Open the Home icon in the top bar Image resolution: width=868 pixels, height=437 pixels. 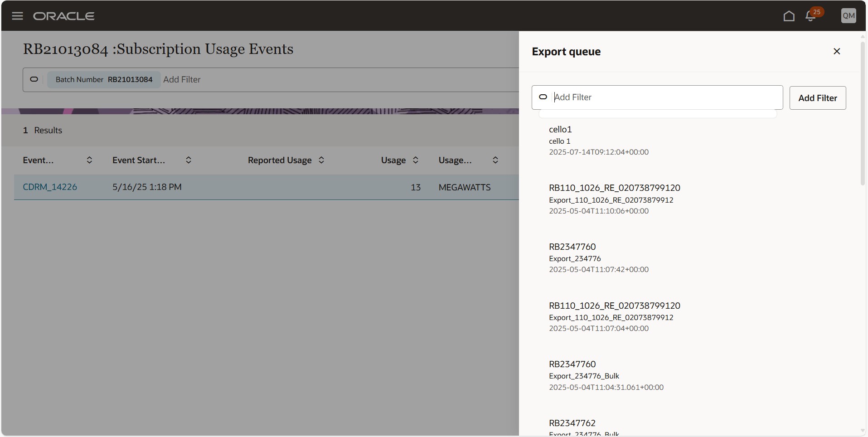pos(788,16)
